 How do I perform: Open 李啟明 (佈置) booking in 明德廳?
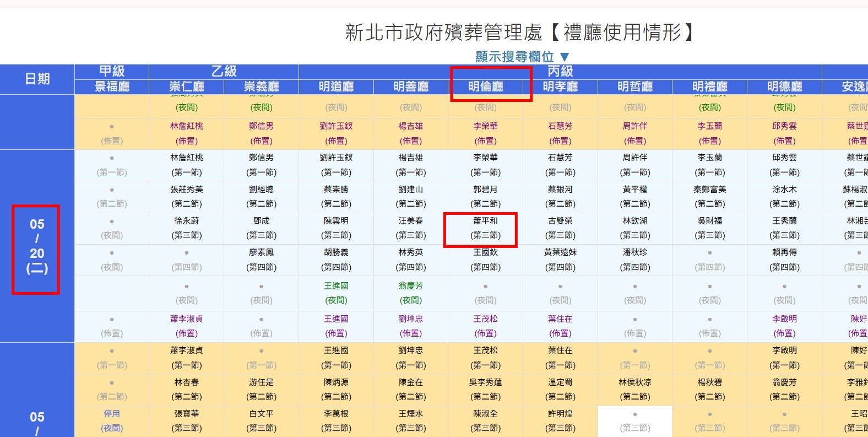tap(785, 326)
